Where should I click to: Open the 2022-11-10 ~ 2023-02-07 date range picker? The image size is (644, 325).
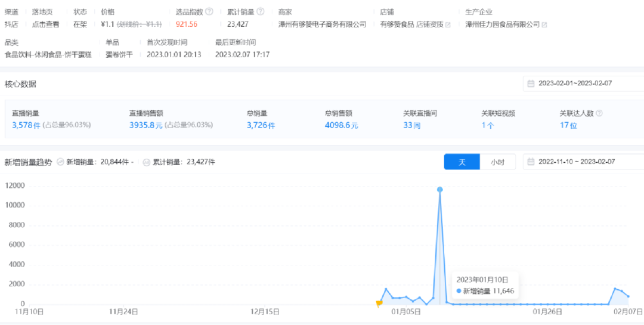coord(576,162)
